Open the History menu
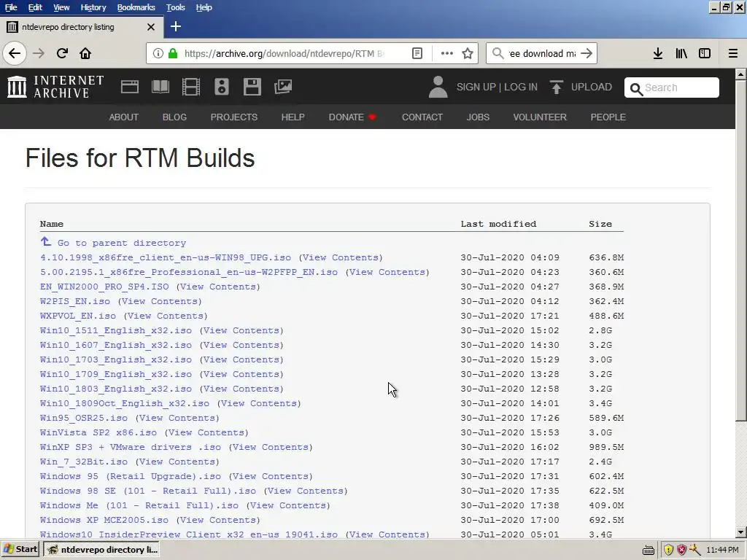Image resolution: width=747 pixels, height=560 pixels. click(93, 7)
